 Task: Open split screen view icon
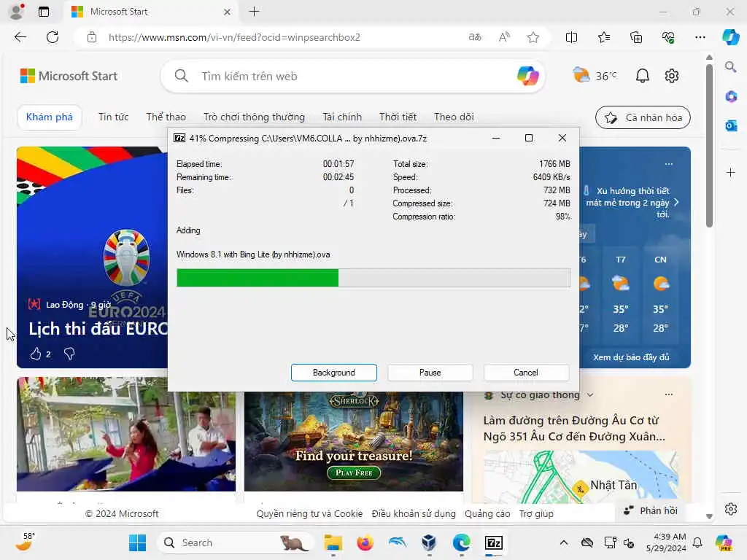(571, 37)
